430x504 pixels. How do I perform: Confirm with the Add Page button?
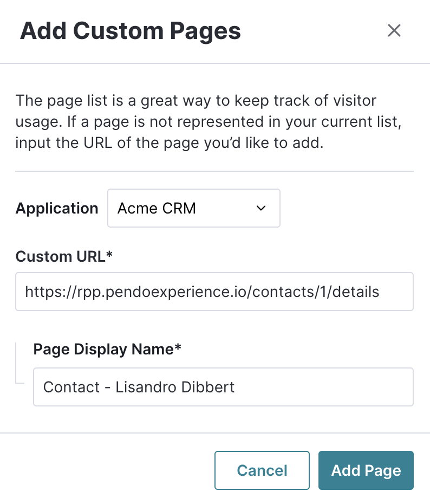[366, 470]
